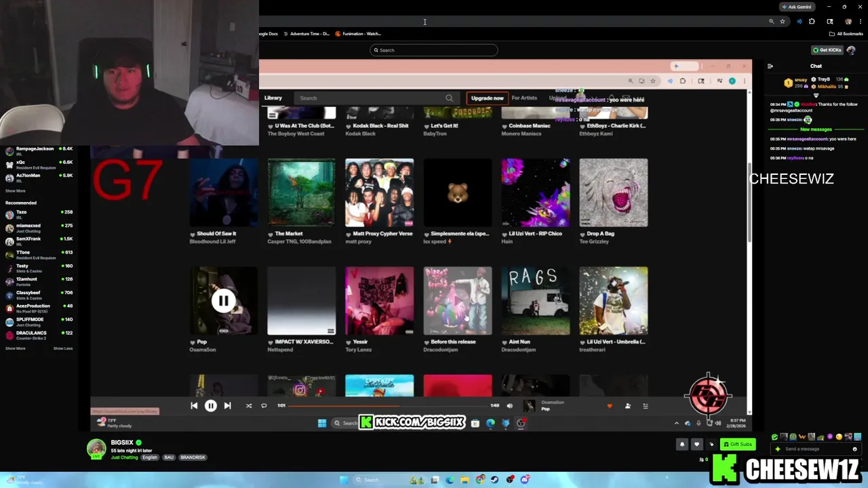Open the Drop A Bag track cover
This screenshot has height=488, width=868.
614,192
